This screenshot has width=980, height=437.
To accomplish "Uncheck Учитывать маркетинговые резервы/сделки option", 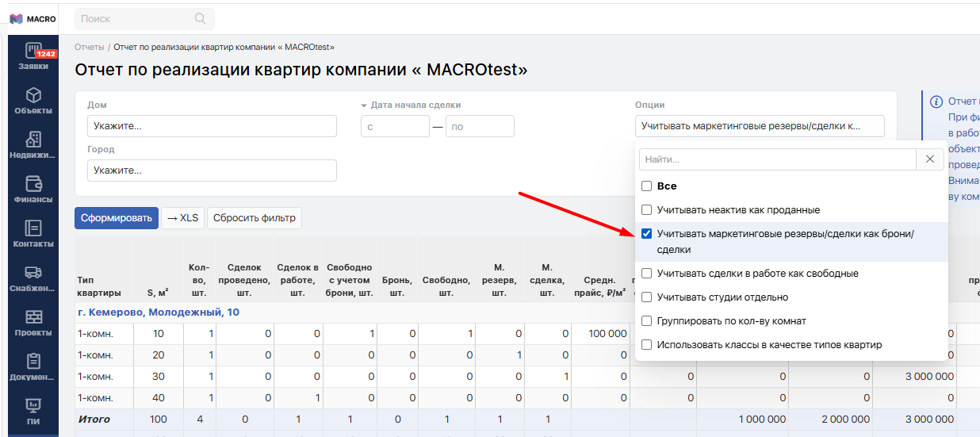I will pos(646,234).
